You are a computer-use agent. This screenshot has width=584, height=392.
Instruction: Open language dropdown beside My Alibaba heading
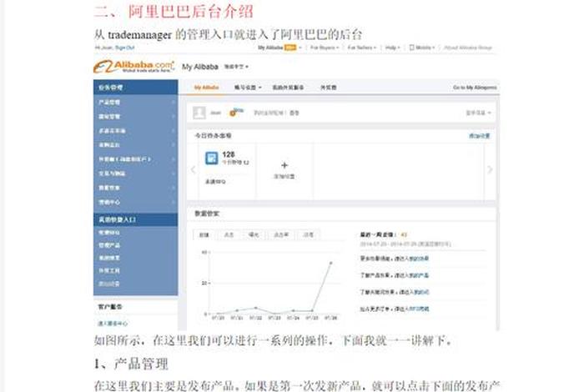(236, 67)
